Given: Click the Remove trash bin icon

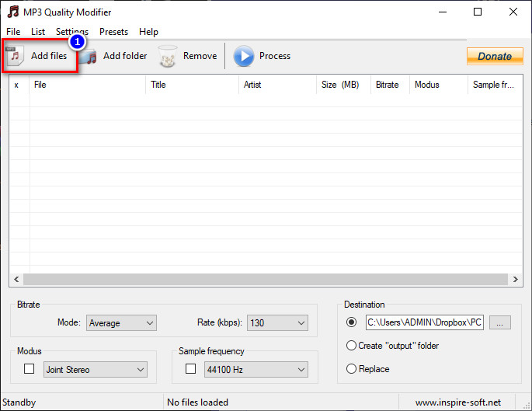Looking at the screenshot, I should (168, 56).
